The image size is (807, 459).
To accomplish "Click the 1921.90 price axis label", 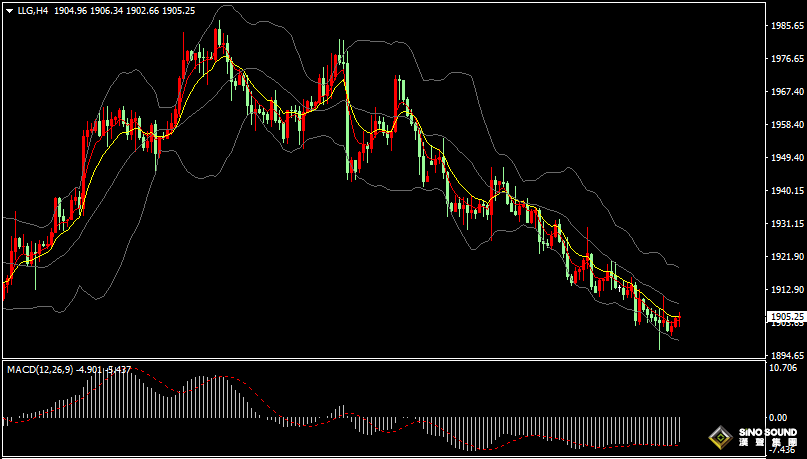I will click(x=785, y=257).
